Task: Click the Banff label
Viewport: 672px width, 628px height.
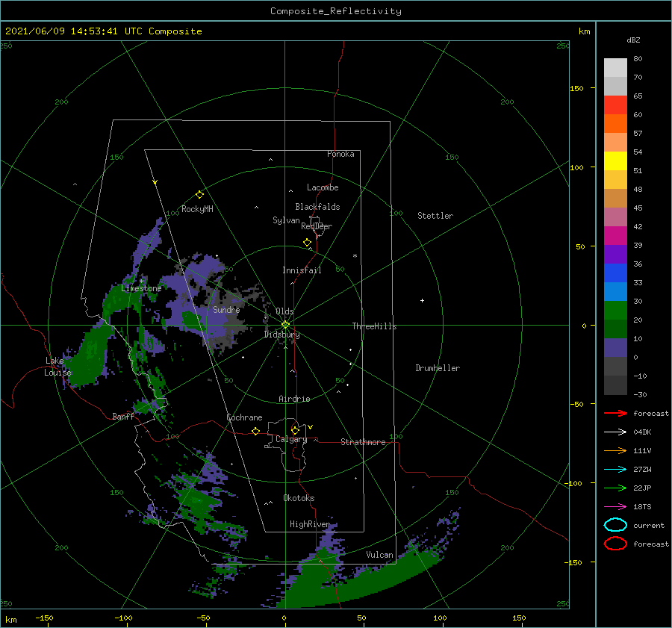Action: point(123,416)
